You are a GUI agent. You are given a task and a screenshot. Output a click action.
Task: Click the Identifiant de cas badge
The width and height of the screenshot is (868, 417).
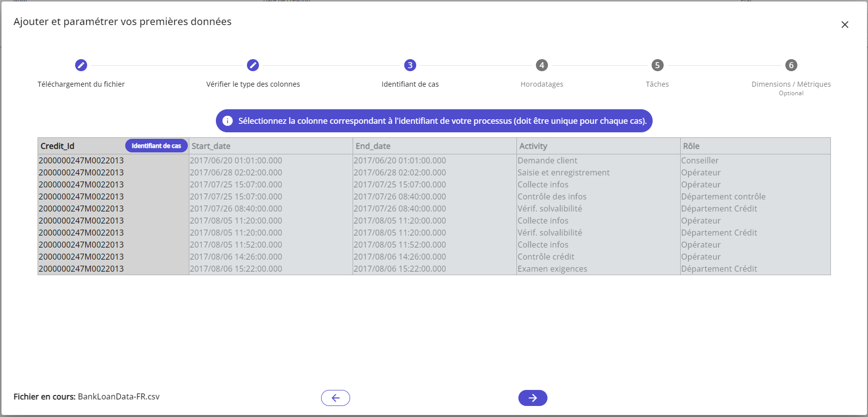point(156,146)
